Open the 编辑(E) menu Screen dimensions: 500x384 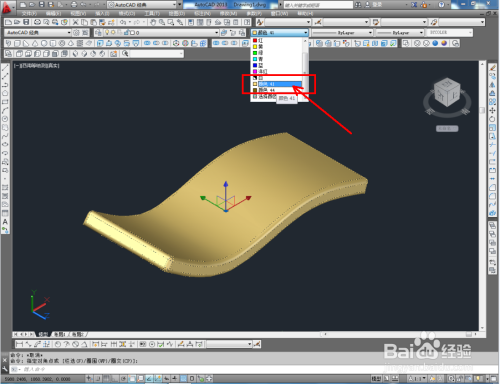tap(53, 14)
